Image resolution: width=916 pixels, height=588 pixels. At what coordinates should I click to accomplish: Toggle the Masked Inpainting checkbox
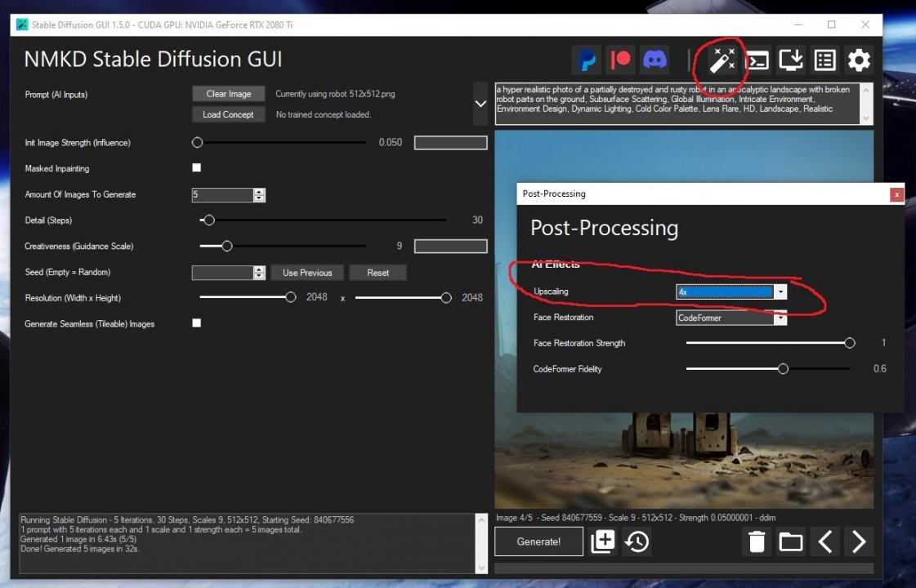(x=196, y=167)
